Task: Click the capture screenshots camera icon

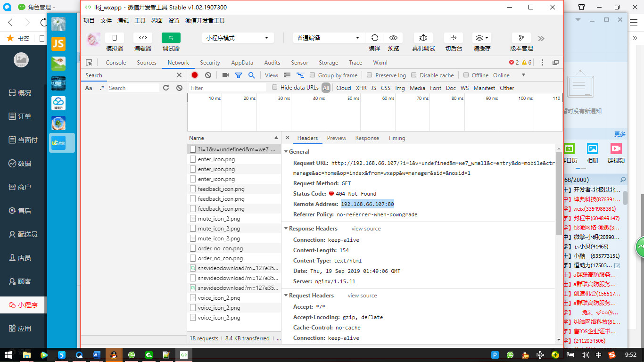Action: pos(225,75)
